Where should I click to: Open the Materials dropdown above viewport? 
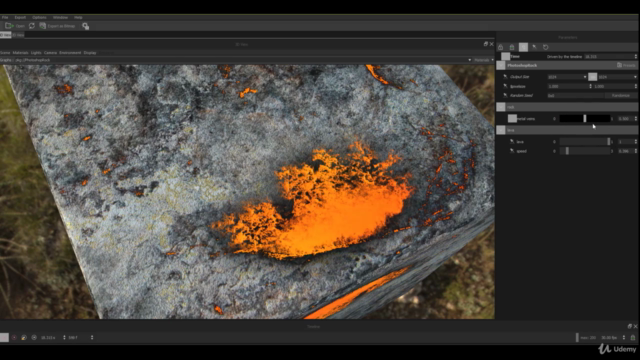[x=484, y=60]
